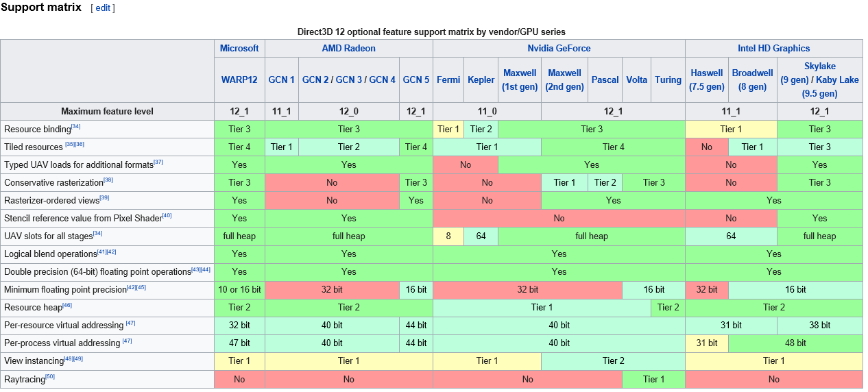This screenshot has height=392, width=868.
Task: Open the Skylake link
Action: coord(820,66)
